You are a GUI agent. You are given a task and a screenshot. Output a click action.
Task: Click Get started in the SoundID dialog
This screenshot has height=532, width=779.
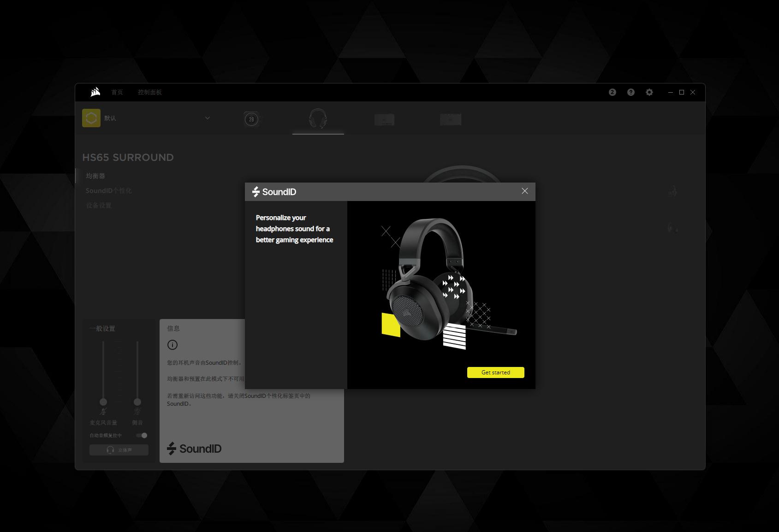tap(496, 372)
